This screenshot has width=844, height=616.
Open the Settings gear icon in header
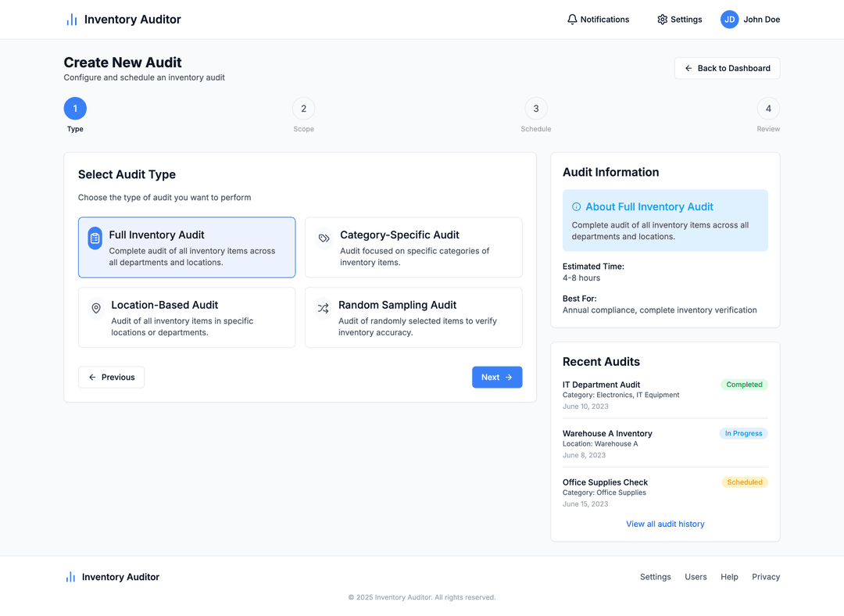click(x=662, y=20)
